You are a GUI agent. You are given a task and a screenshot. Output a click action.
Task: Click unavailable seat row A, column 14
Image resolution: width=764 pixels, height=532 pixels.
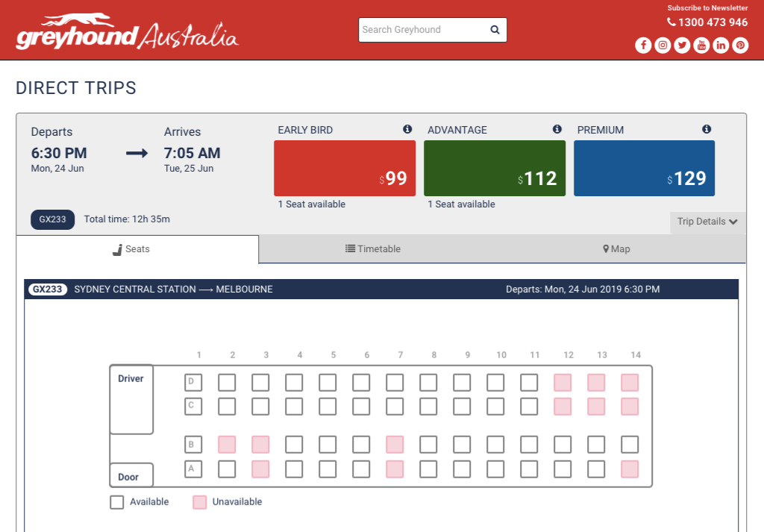630,469
